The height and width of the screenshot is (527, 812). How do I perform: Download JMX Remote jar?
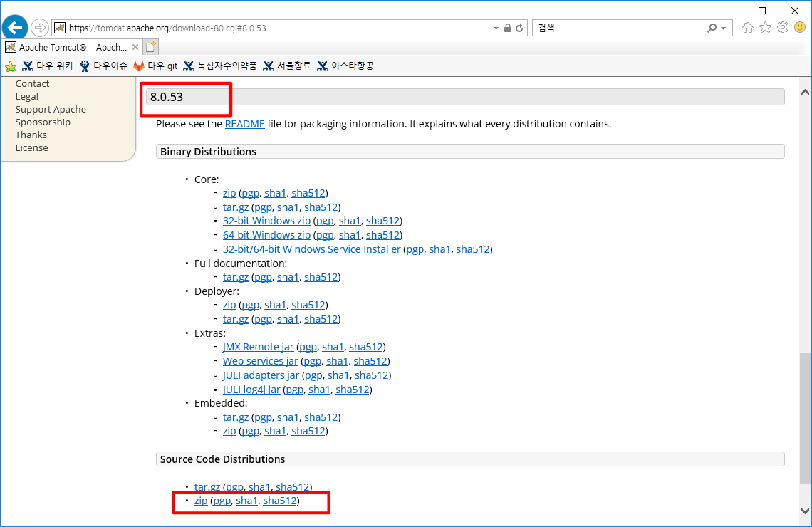coord(258,347)
